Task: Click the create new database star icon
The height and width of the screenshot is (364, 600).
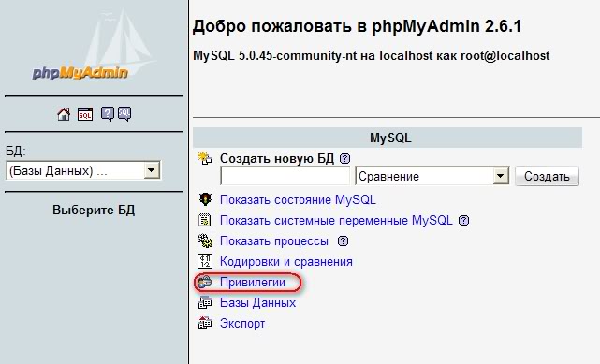Action: (204, 158)
